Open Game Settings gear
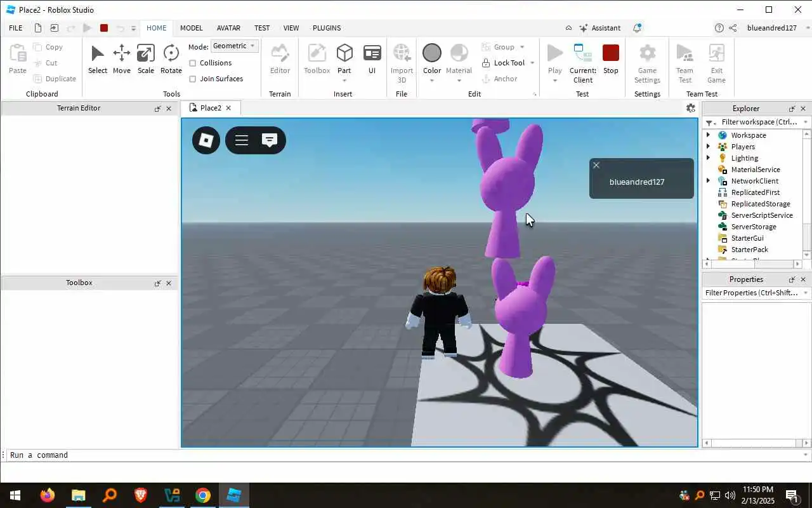Viewport: 812px width, 508px height. (x=647, y=63)
